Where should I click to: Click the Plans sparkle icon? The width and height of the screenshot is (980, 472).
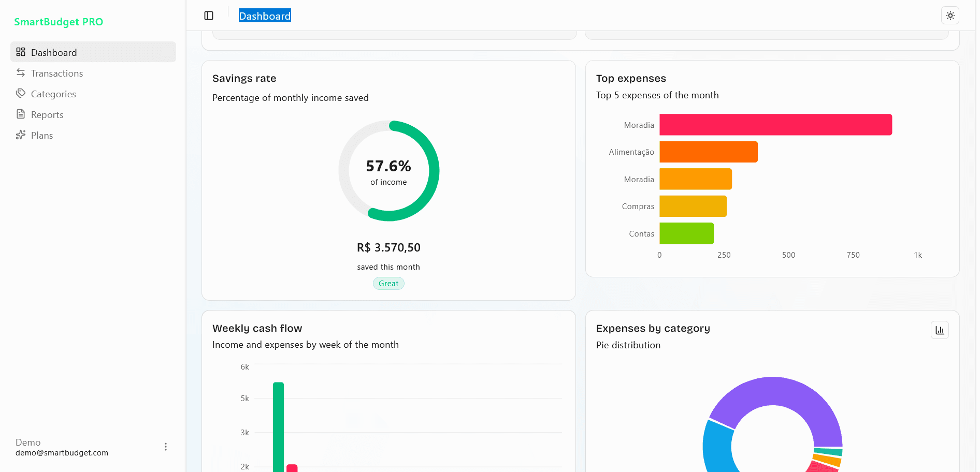(x=21, y=135)
